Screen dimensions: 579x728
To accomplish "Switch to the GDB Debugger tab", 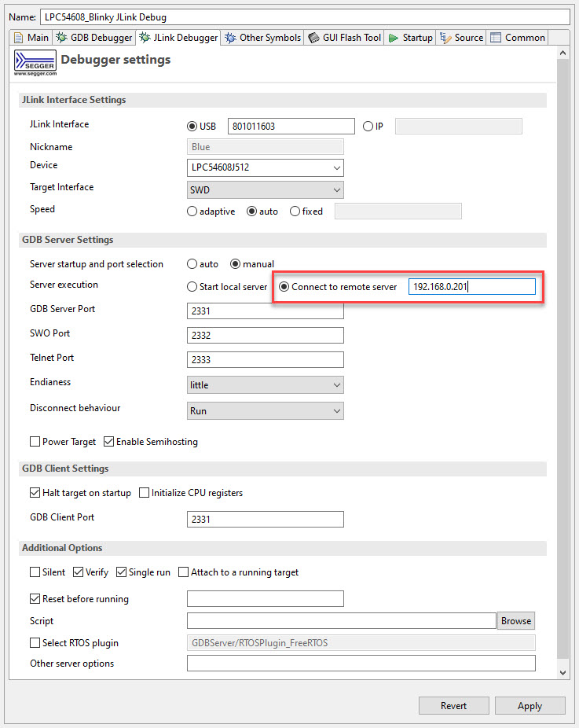I will click(x=94, y=38).
